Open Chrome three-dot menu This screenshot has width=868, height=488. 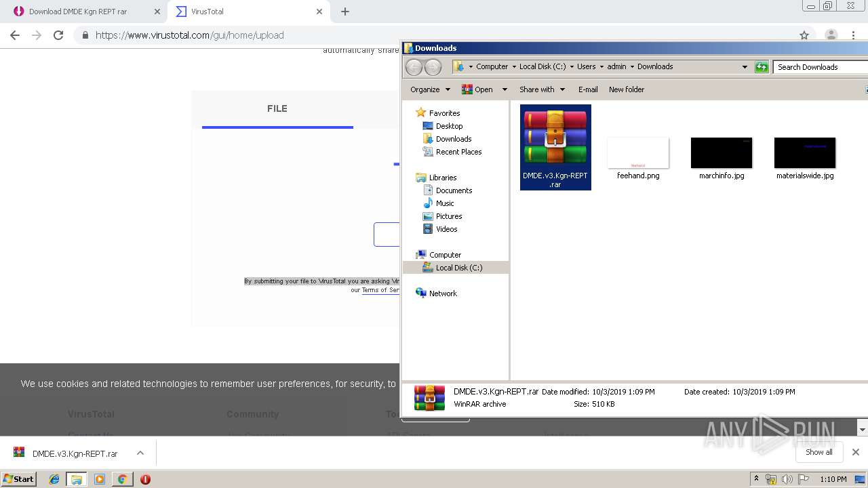853,35
